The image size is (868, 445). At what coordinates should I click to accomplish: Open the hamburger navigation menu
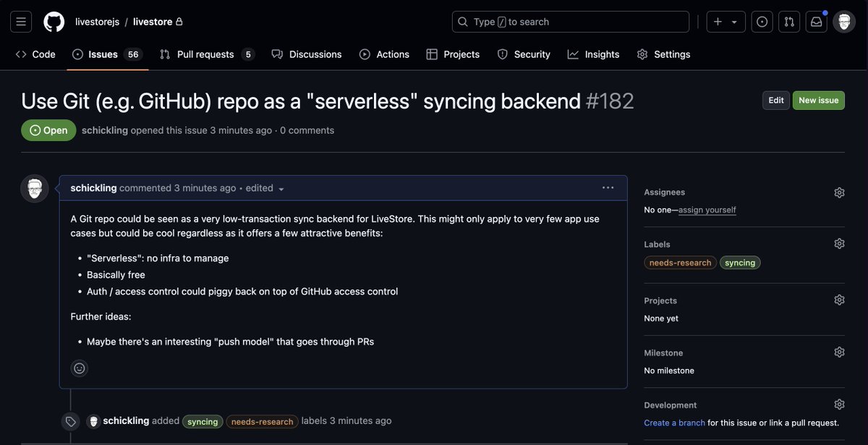click(21, 22)
